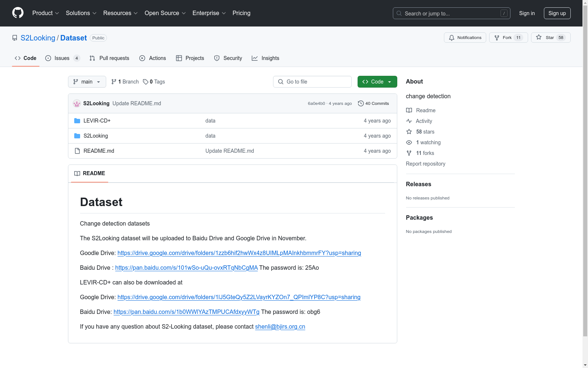Click the tag icon next to 0 Tags
The image size is (588, 368).
click(146, 82)
